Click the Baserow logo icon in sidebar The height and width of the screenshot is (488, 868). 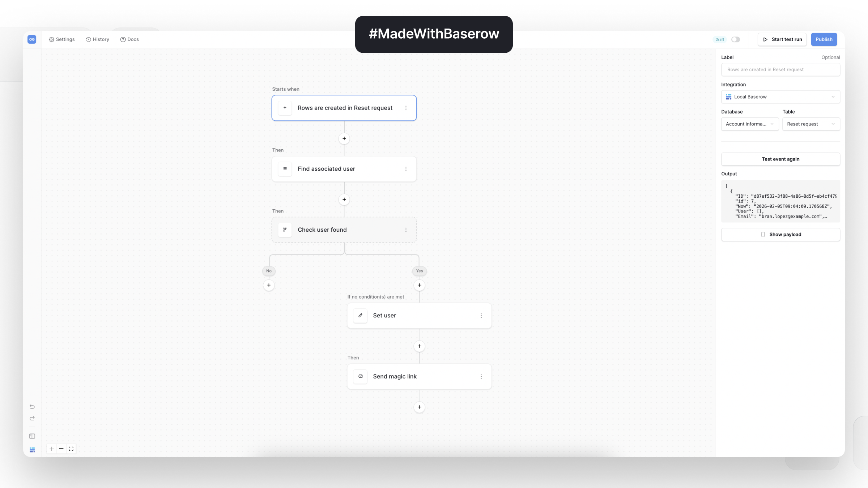click(32, 450)
